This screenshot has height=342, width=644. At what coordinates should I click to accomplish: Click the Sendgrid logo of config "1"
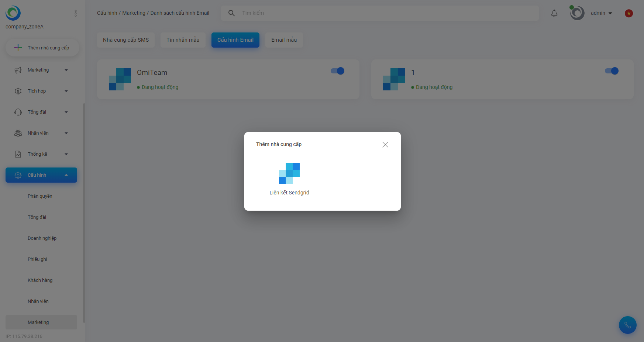[394, 79]
